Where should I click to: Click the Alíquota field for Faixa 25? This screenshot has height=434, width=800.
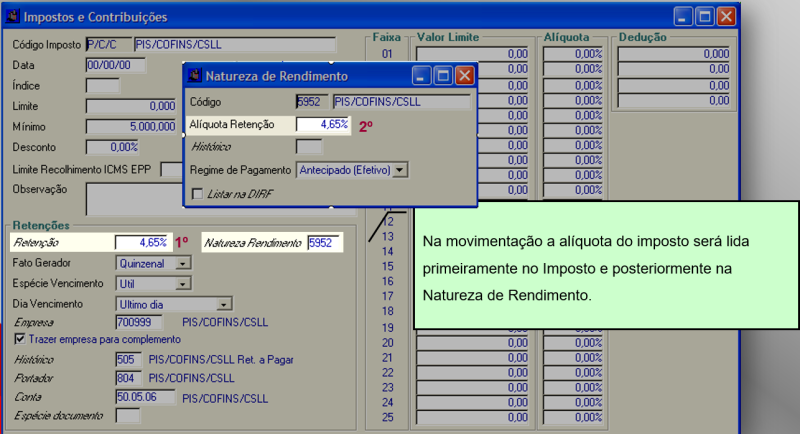[x=573, y=417]
